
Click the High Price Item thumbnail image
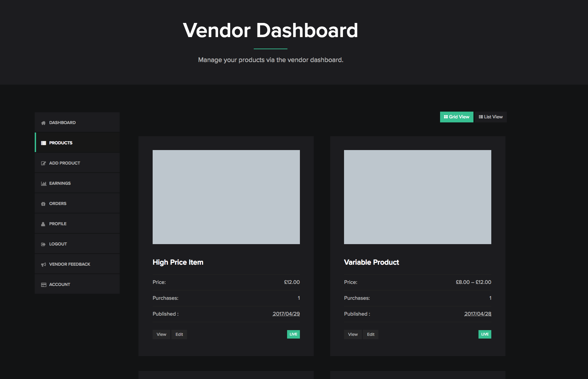tap(226, 197)
